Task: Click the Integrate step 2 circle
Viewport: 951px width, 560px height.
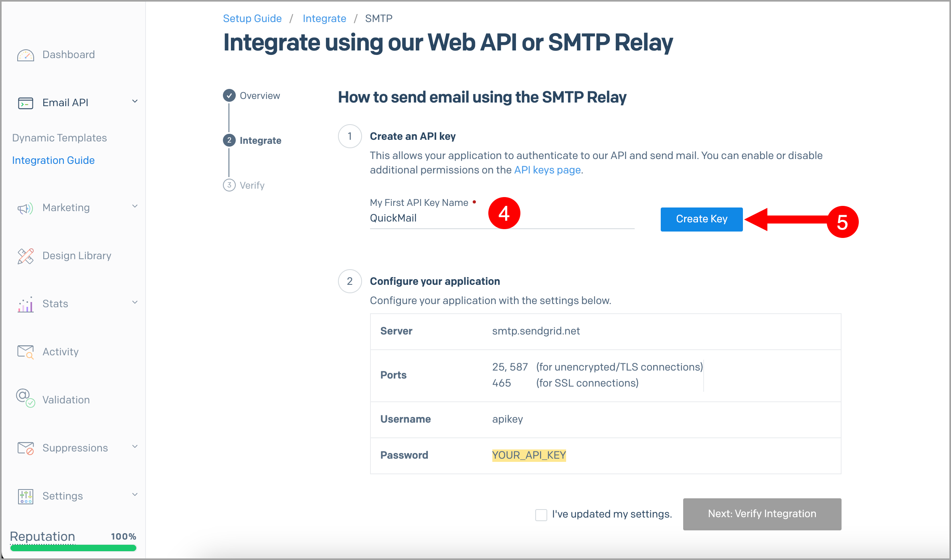Action: pos(229,140)
